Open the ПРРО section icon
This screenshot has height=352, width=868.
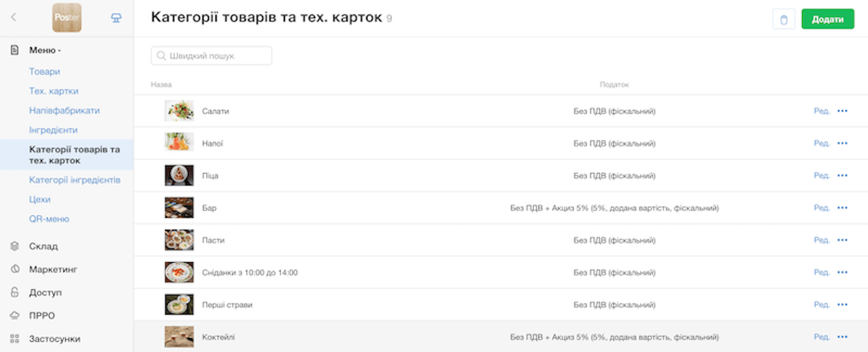click(14, 316)
